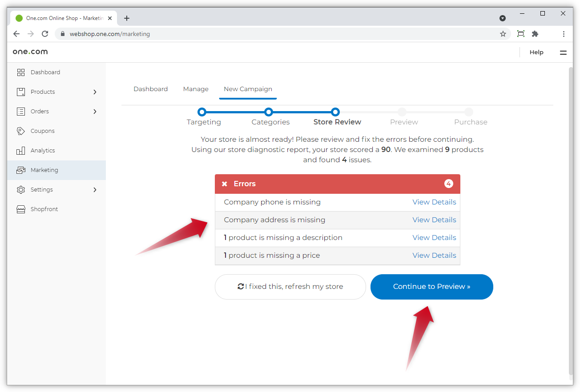This screenshot has width=580, height=392.
Task: Click 'I fixed this, refresh my store'
Action: (x=290, y=287)
